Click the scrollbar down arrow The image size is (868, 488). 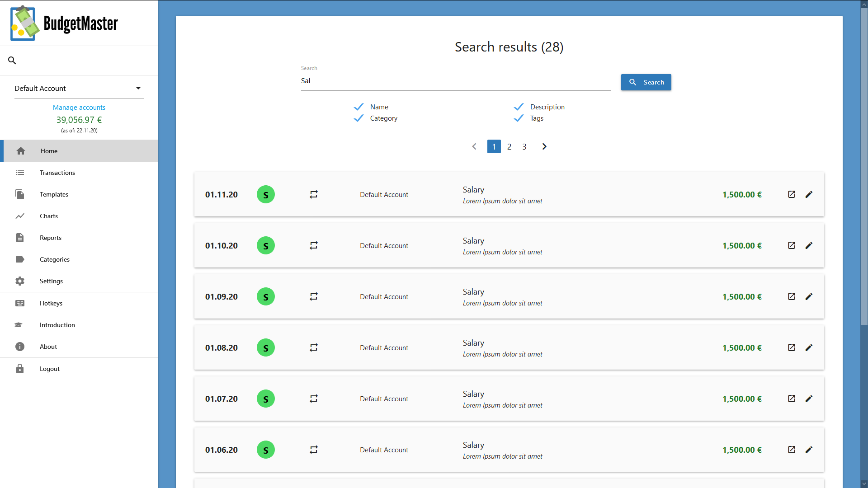coord(864,483)
